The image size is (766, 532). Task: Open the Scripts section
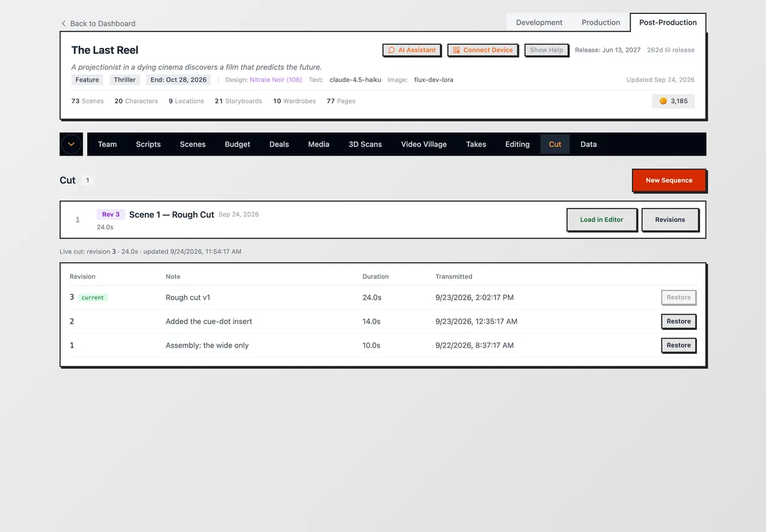[148, 144]
